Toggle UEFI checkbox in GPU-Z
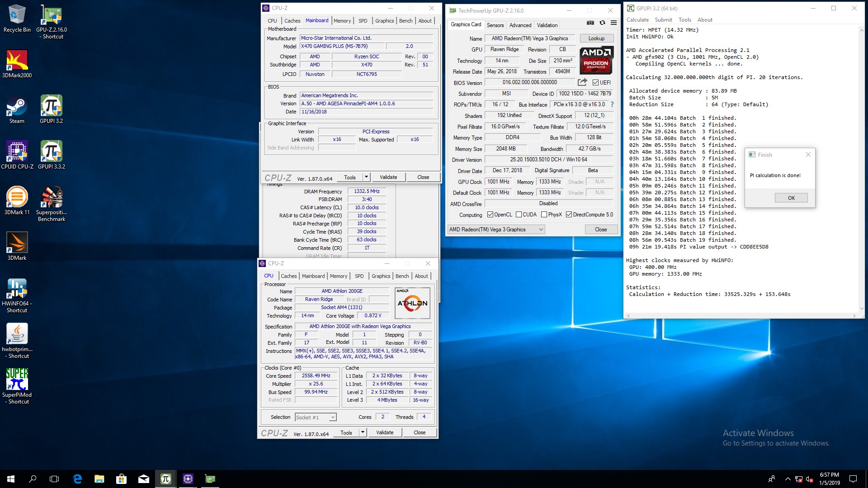This screenshot has height=488, width=868. point(595,82)
